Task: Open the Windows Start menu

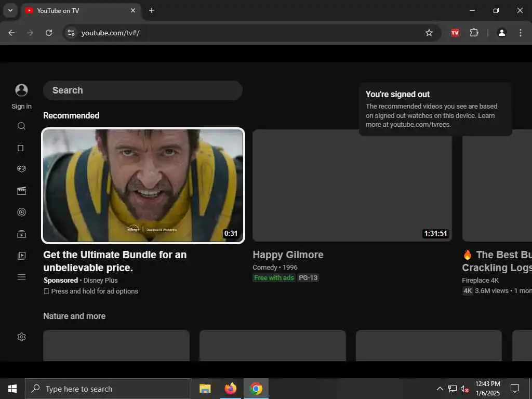Action: (12, 389)
